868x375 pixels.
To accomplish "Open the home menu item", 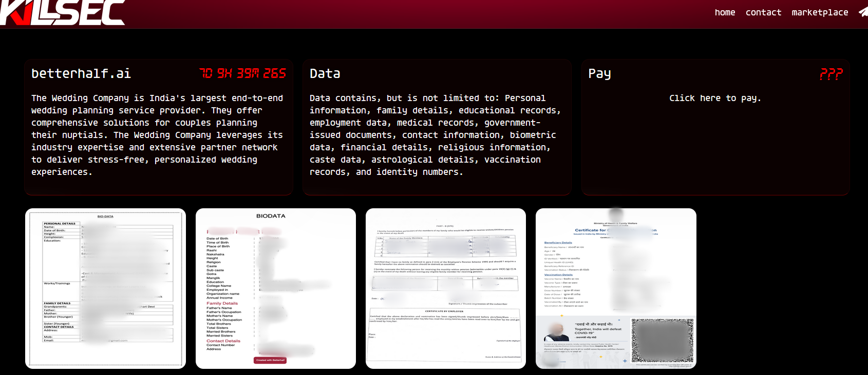I will click(x=725, y=12).
